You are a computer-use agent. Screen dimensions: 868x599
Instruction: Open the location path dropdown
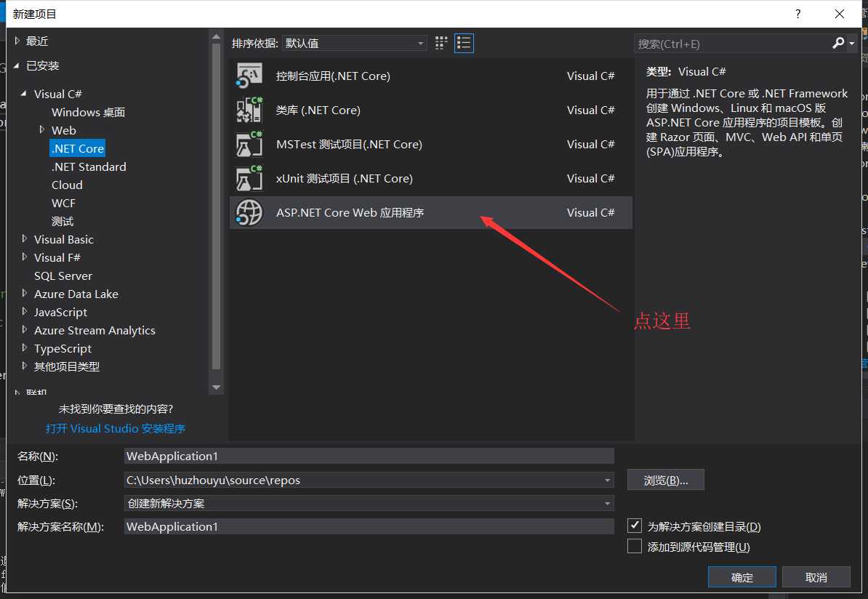(607, 480)
